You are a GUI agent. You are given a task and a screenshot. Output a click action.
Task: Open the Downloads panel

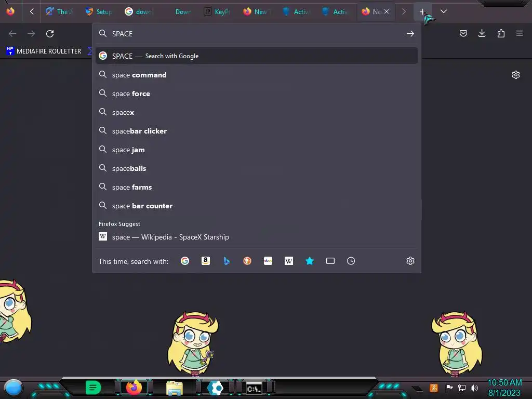click(x=482, y=33)
